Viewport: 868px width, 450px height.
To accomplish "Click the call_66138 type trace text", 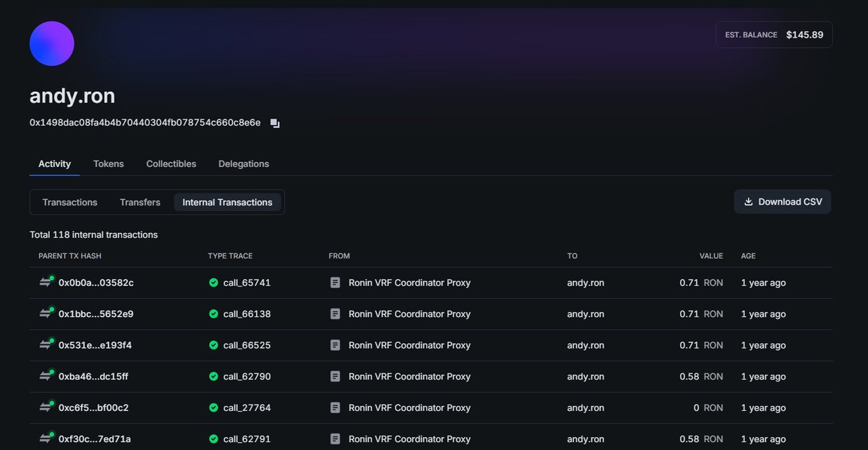I will click(247, 314).
